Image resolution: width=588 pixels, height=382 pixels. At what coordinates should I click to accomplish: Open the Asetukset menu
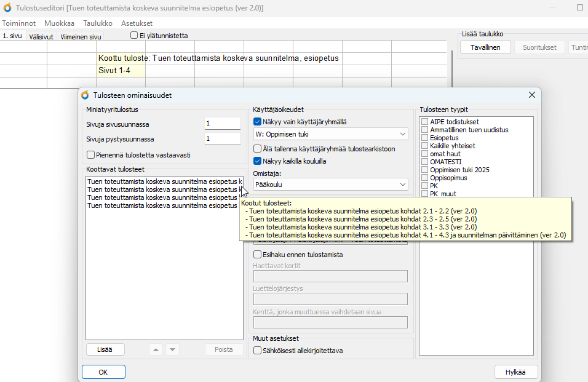[x=137, y=23]
